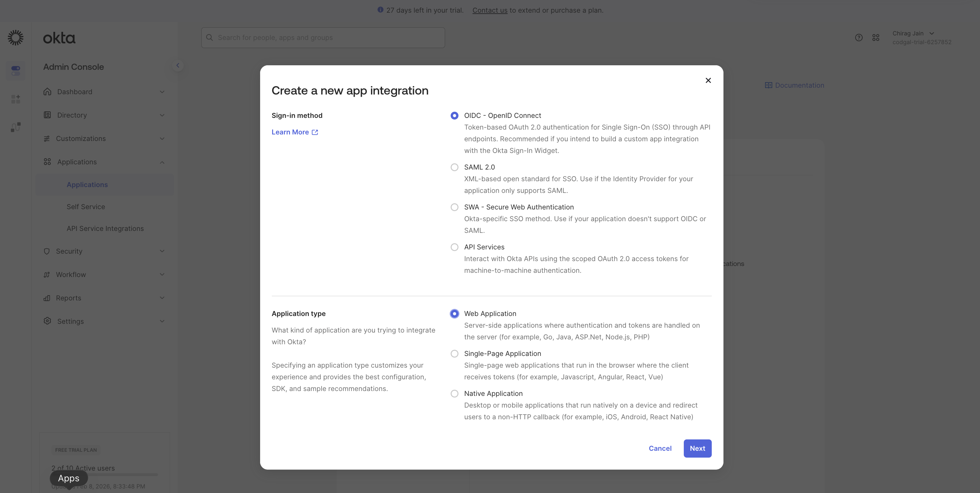Open Self Service menu item
Viewport: 980px width, 493px height.
coord(86,207)
